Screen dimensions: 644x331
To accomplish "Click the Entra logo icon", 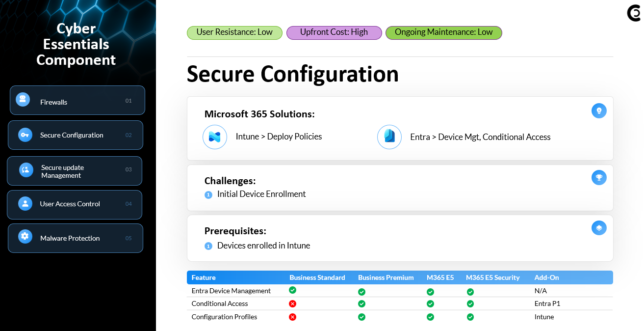I will click(x=389, y=137).
